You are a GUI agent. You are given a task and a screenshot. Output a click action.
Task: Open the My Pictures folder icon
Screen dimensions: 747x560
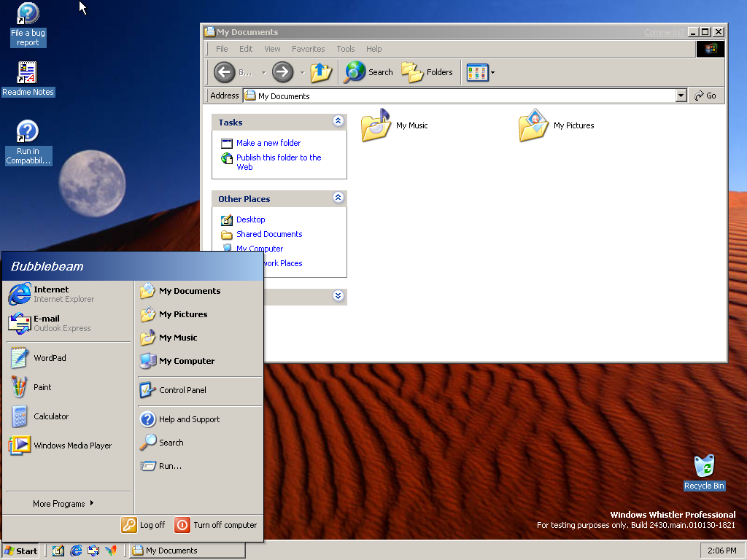(533, 125)
